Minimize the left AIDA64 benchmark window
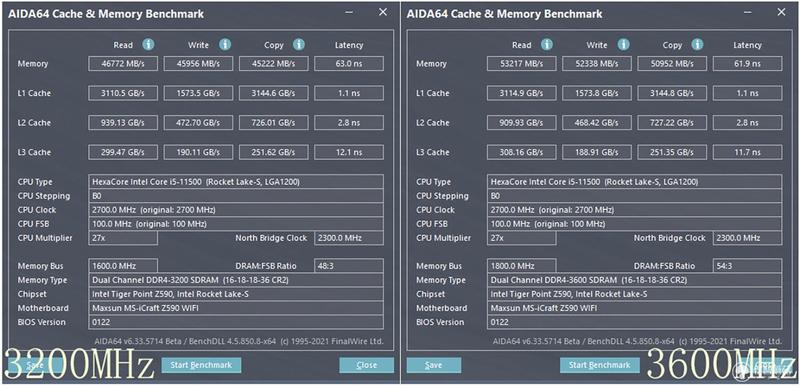Image resolution: width=800 pixels, height=387 pixels. 348,13
